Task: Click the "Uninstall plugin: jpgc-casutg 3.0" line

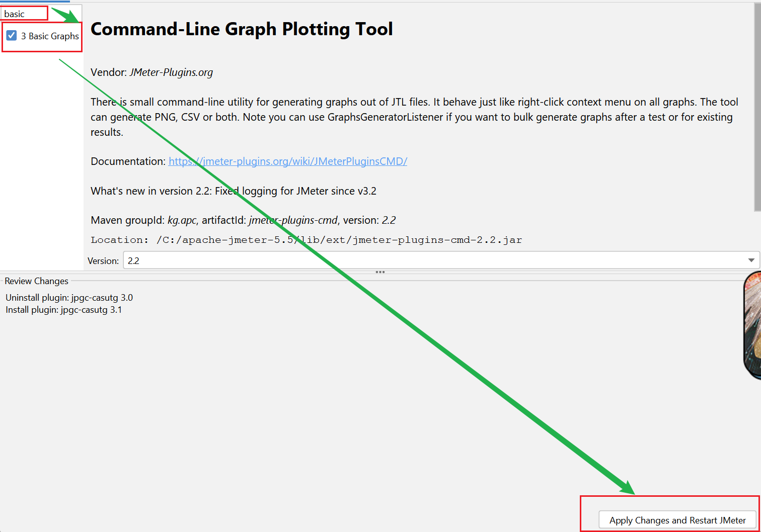Action: coord(69,298)
